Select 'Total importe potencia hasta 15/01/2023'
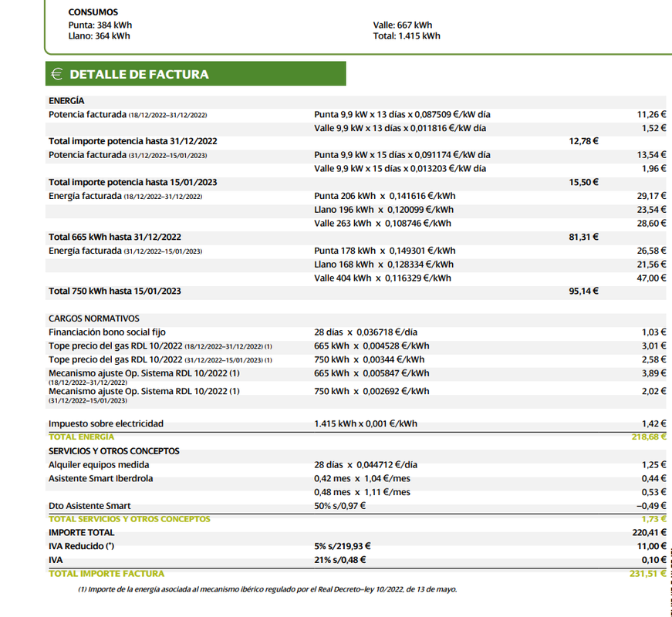 coord(133,183)
